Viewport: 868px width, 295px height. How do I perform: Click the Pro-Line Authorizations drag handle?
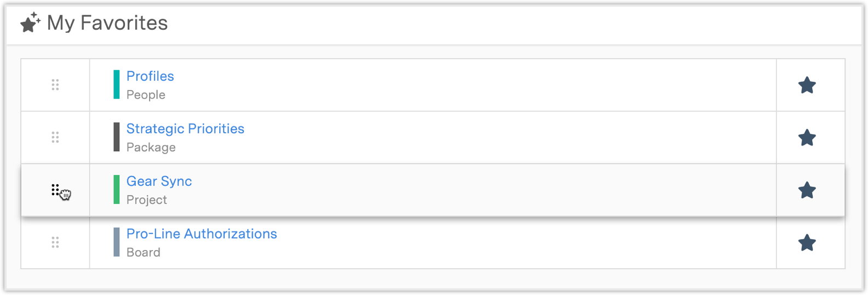click(55, 242)
